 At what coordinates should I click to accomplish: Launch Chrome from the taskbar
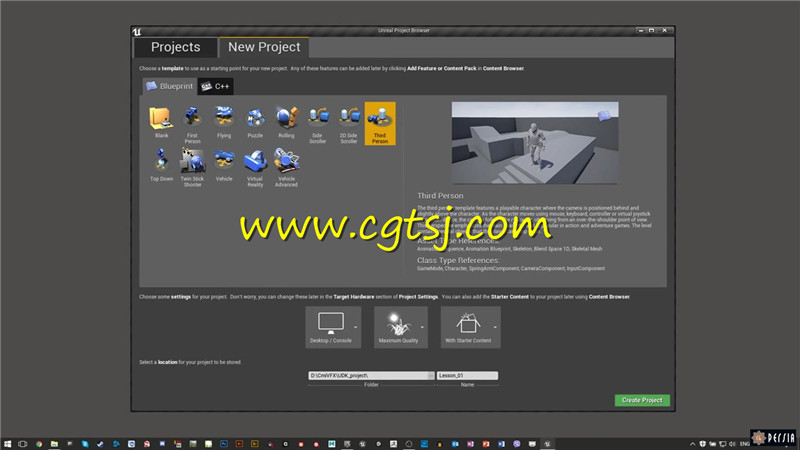(x=39, y=444)
